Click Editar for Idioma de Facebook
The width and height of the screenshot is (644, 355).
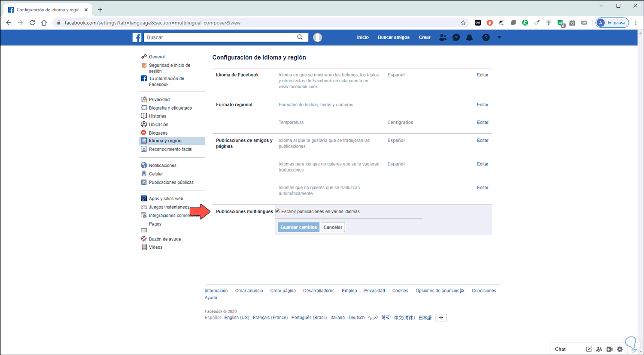coord(483,75)
